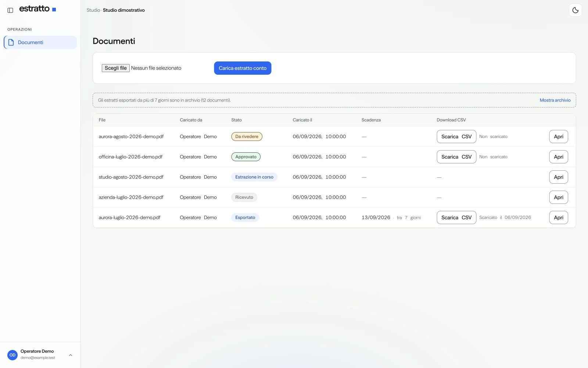Click Studio dimostrativo in the breadcrumb
This screenshot has width=588, height=368.
(124, 10)
